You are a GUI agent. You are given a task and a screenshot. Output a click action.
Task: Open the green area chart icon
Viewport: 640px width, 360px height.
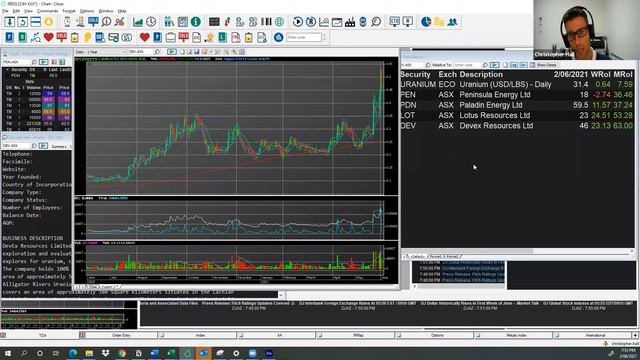tap(138, 22)
